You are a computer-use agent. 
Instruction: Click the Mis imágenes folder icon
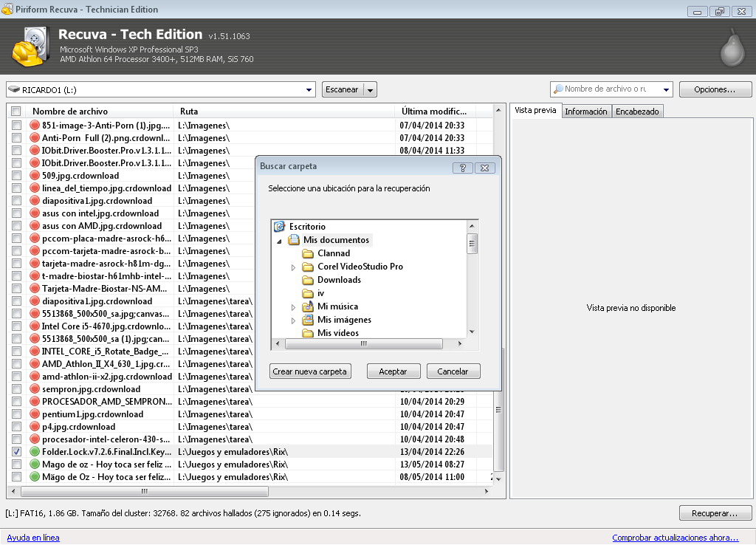pos(308,320)
